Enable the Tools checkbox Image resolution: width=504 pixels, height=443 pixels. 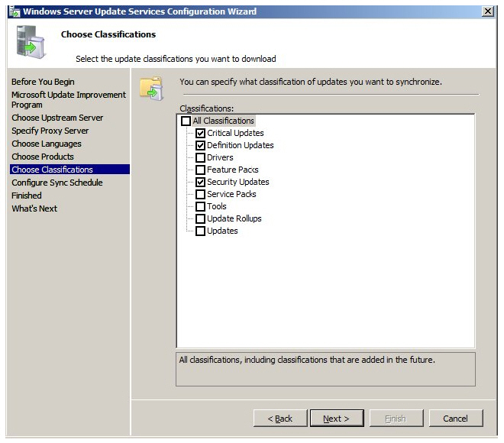[200, 206]
